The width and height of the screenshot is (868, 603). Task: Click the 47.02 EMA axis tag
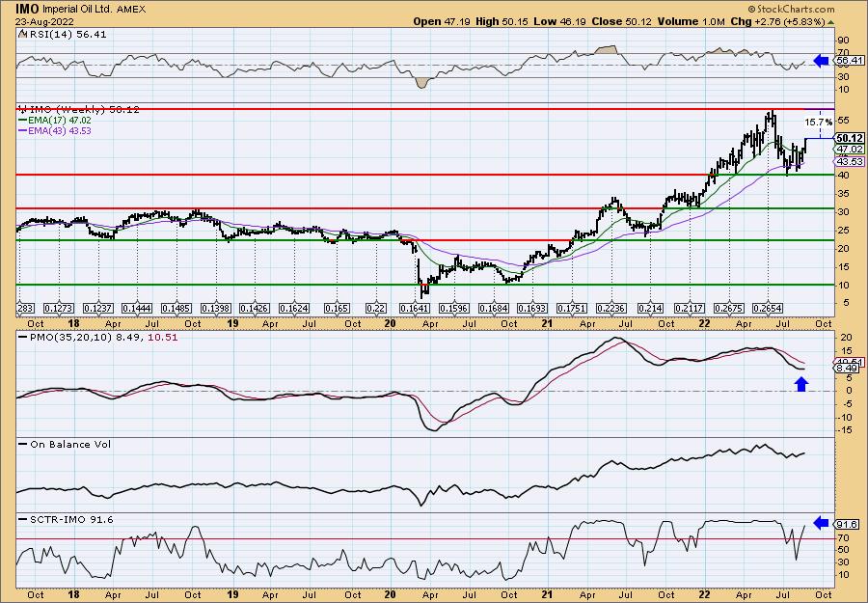tap(849, 150)
